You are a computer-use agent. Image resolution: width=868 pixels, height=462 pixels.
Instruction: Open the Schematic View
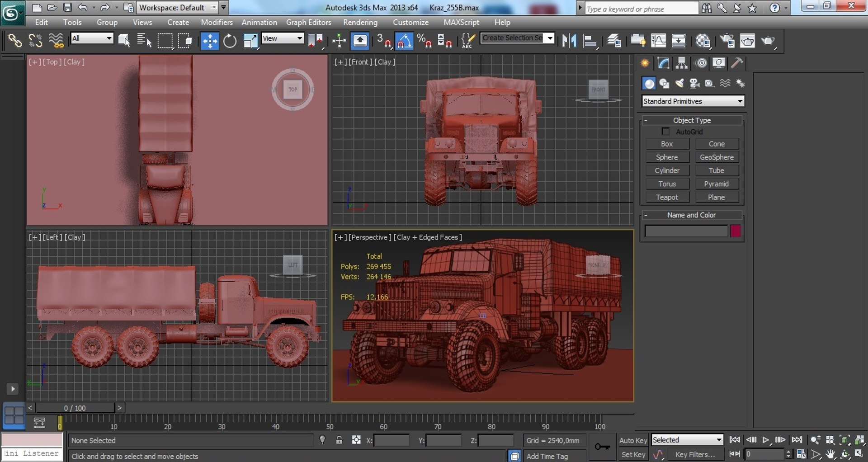(678, 41)
